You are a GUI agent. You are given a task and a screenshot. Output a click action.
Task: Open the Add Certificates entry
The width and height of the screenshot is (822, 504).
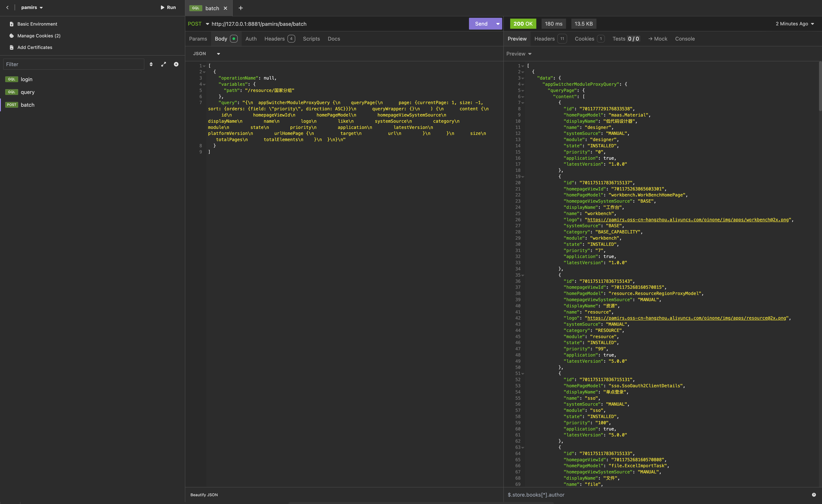click(x=35, y=47)
